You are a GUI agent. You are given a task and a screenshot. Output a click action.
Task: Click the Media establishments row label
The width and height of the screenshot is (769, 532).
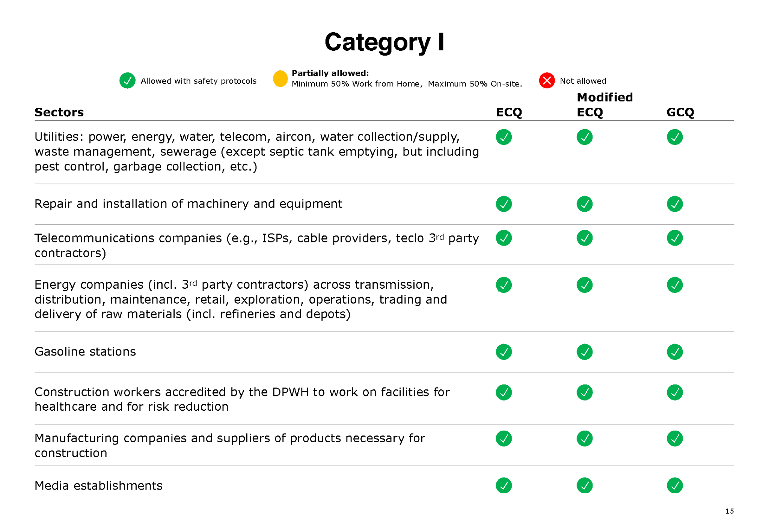pyautogui.click(x=98, y=485)
